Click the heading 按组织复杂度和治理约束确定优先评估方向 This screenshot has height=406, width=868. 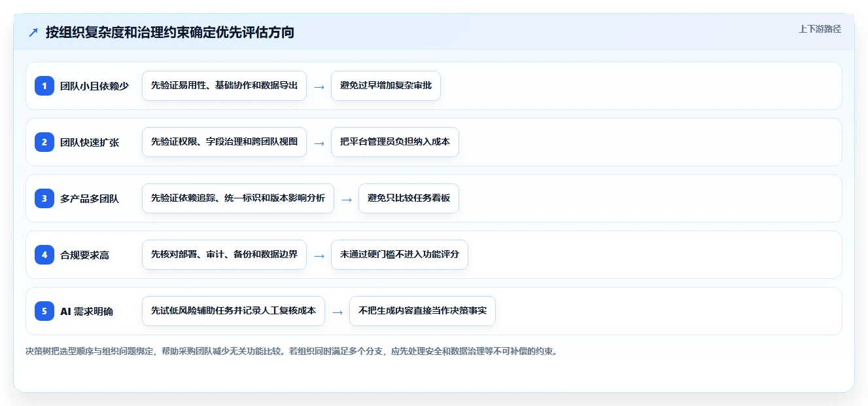[x=170, y=32]
